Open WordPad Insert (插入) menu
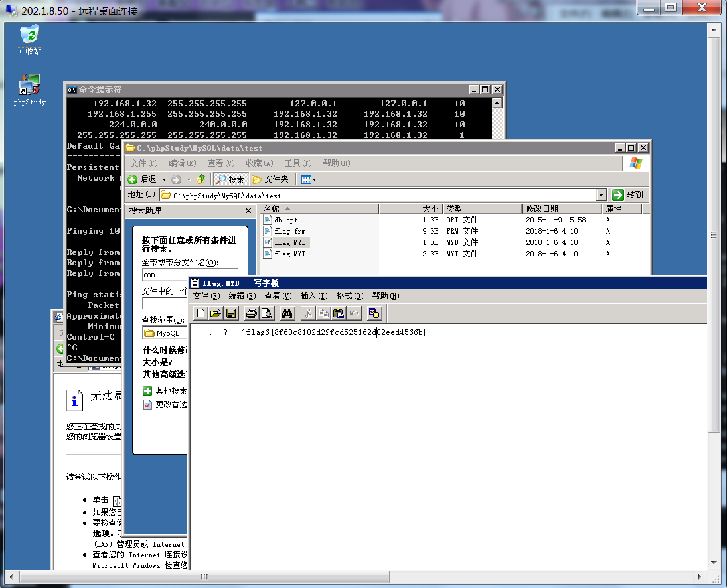Viewport: 727px width, 588px height. (314, 296)
